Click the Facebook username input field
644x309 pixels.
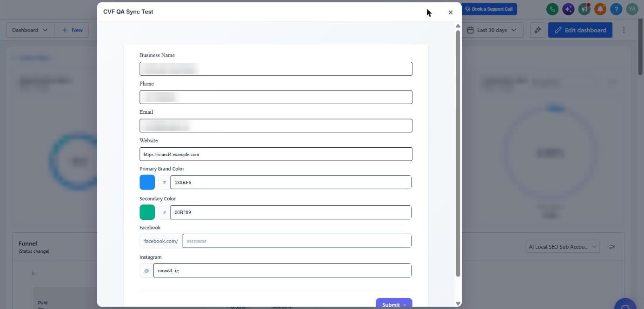tap(297, 241)
